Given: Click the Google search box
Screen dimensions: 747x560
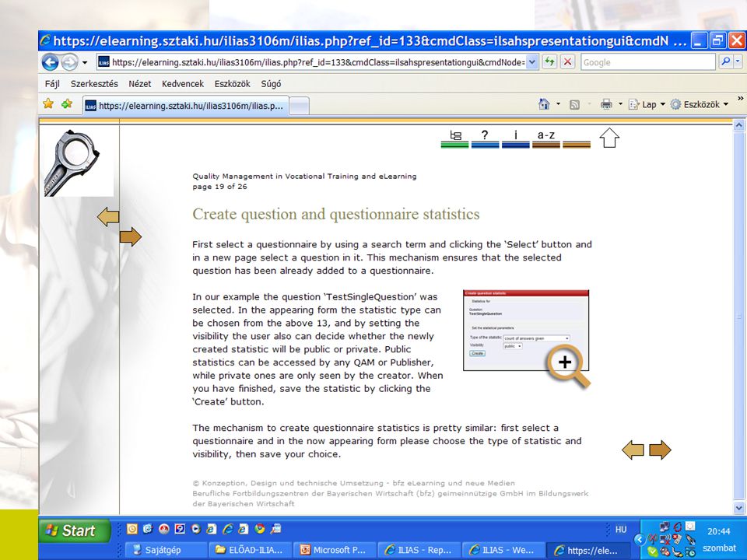Looking at the screenshot, I should (648, 62).
